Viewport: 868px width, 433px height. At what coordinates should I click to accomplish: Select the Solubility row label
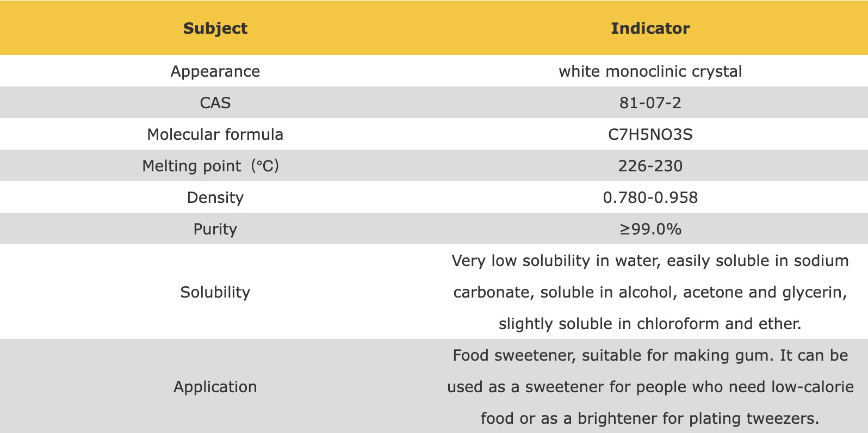[x=215, y=292]
